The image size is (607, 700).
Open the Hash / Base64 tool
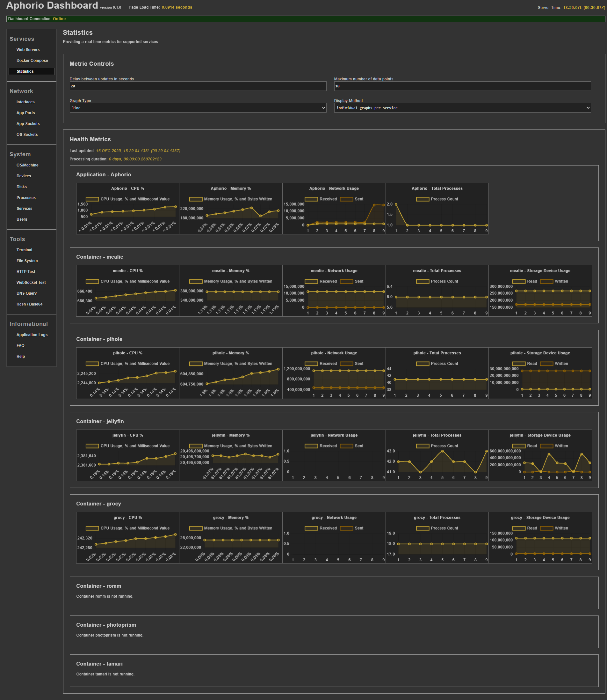point(29,305)
